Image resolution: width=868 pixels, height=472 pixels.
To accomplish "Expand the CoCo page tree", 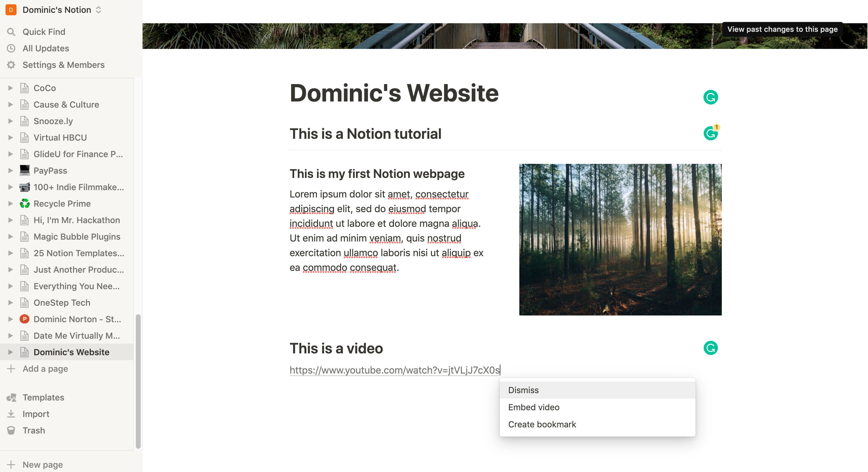I will pyautogui.click(x=10, y=88).
